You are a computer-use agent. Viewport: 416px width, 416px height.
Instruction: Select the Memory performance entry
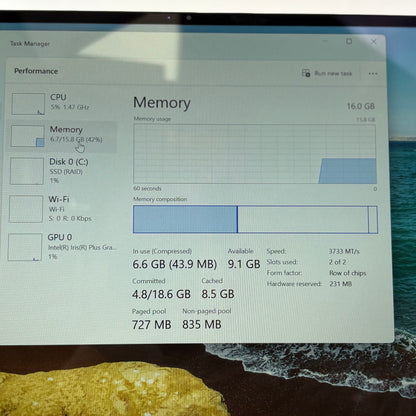63,136
